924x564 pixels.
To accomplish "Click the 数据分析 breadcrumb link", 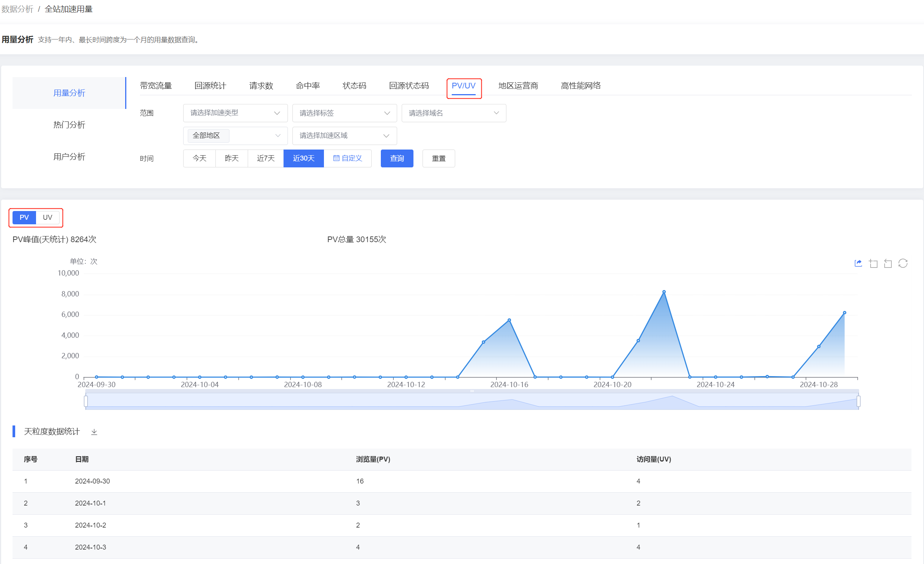I will 17,9.
